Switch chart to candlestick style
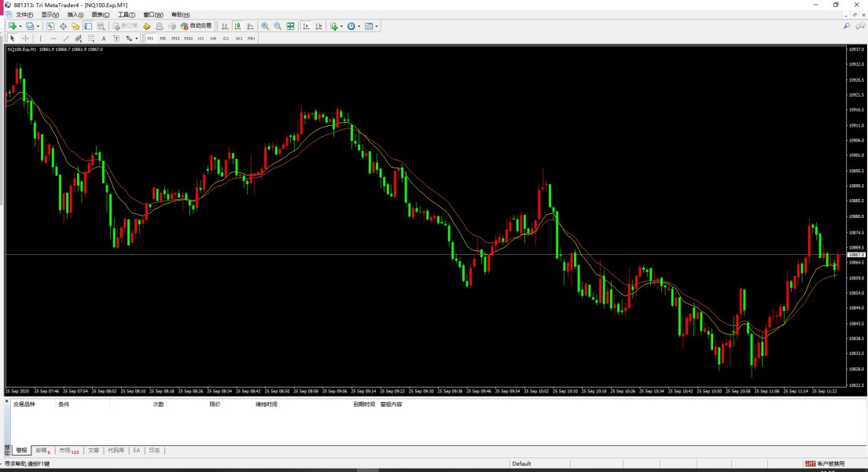The image size is (868, 472). pyautogui.click(x=237, y=26)
